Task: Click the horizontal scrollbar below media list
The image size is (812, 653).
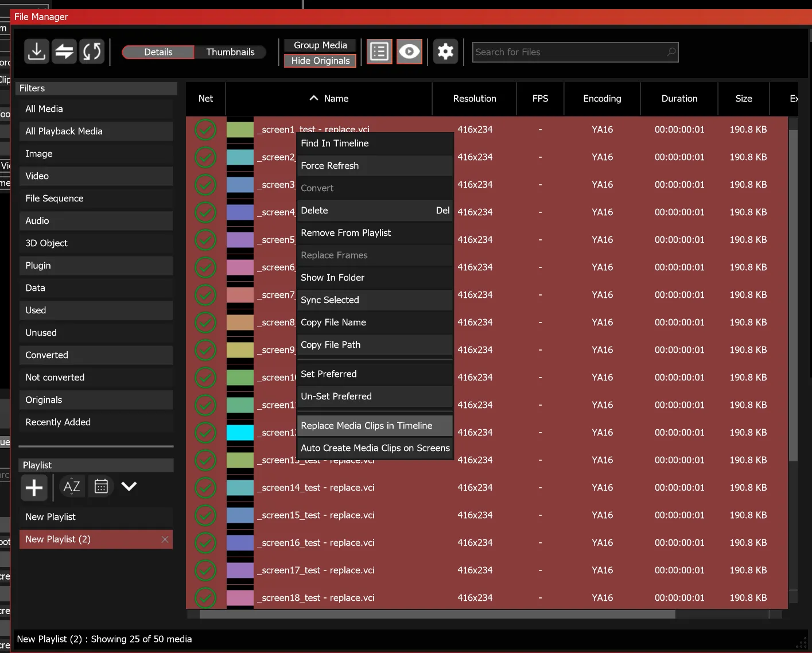Action: coord(437,614)
